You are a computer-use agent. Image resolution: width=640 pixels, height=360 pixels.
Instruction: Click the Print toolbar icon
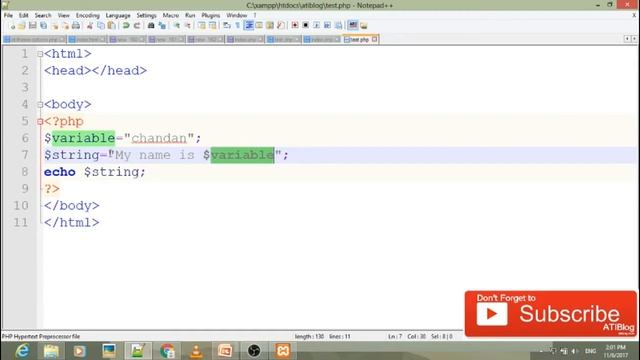click(76, 25)
